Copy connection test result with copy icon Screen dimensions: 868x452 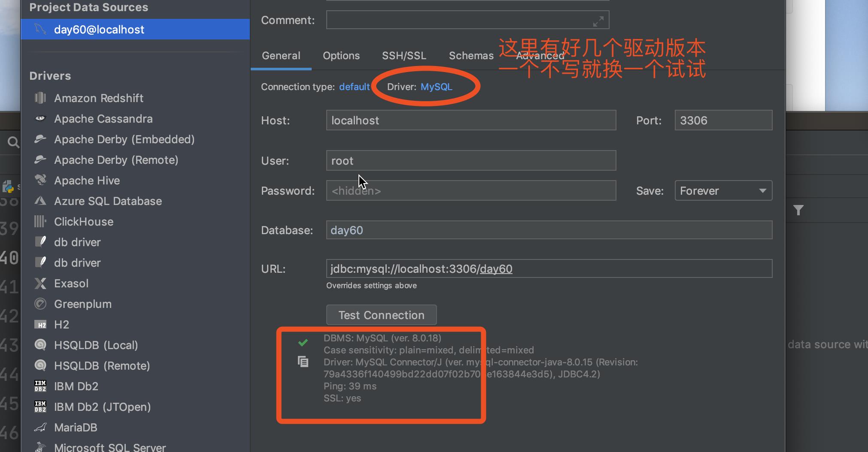303,362
